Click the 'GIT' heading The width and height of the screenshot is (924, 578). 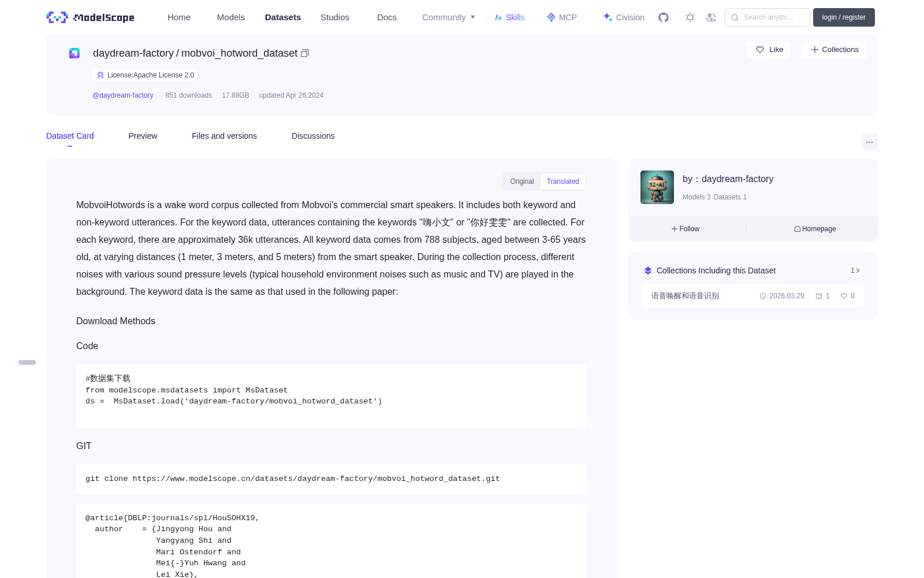[x=84, y=446]
